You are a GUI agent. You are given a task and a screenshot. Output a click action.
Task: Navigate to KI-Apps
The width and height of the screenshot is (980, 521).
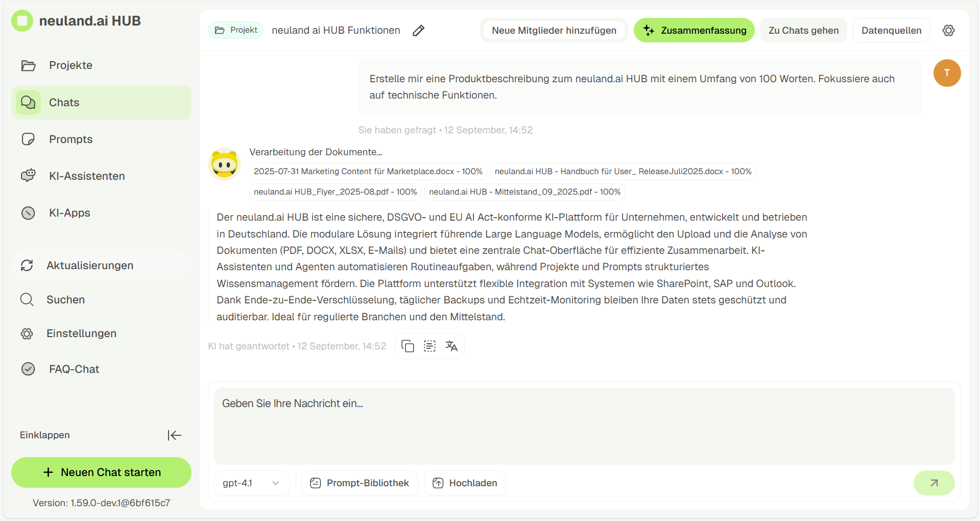69,213
